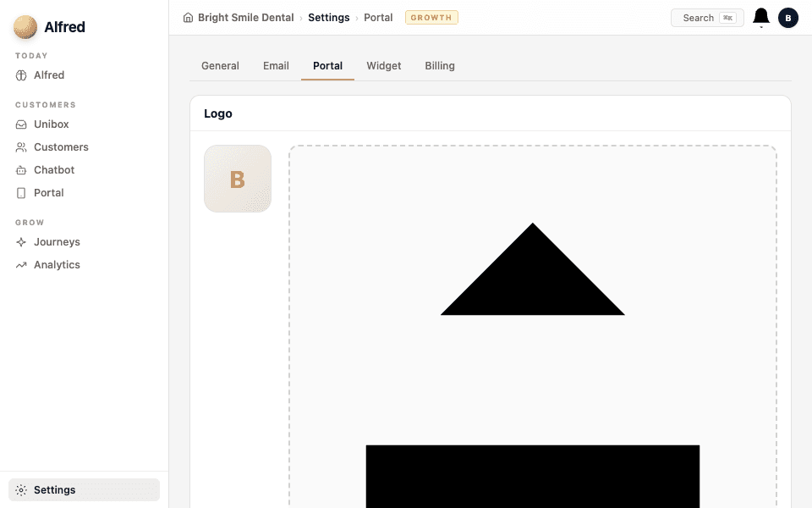Open Settings in sidebar

coord(84,490)
